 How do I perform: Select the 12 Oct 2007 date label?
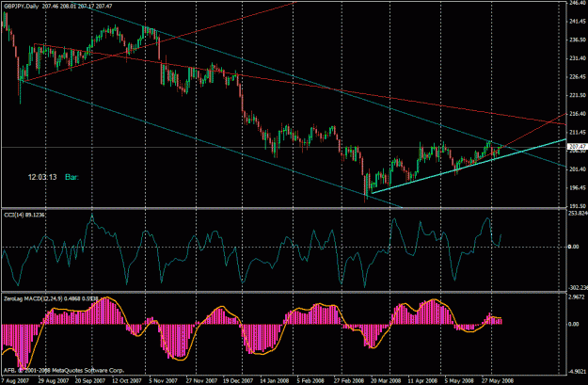tap(127, 380)
